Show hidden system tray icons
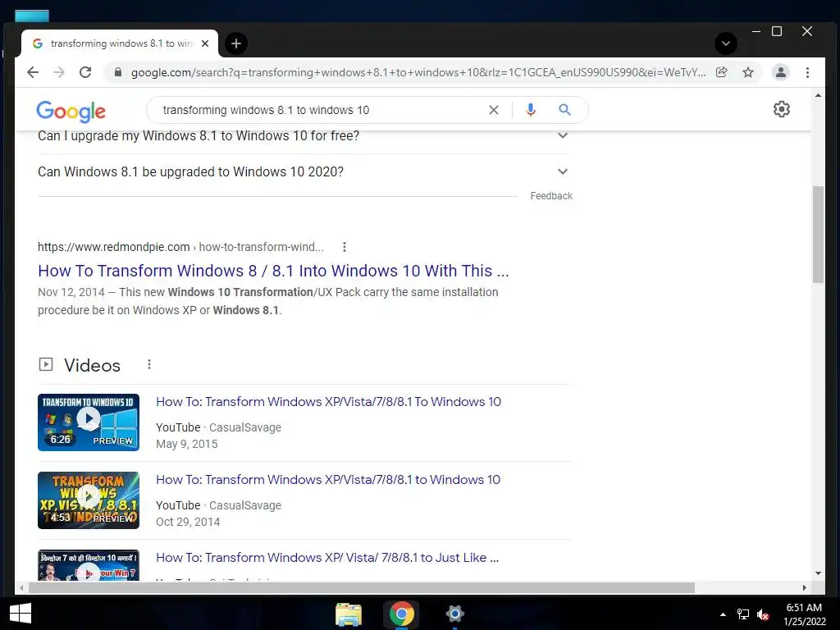 (723, 614)
